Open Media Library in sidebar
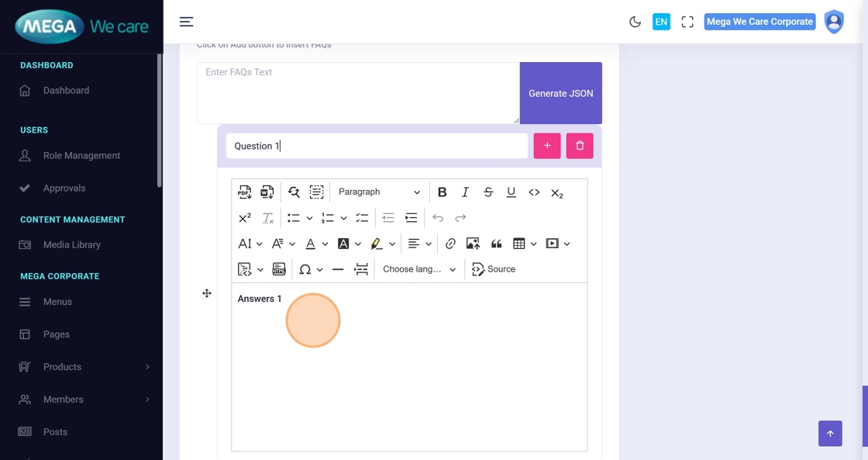 click(x=71, y=244)
